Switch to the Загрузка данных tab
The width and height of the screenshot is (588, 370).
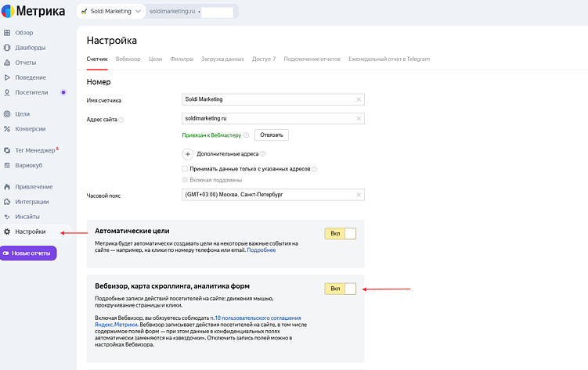tap(222, 59)
